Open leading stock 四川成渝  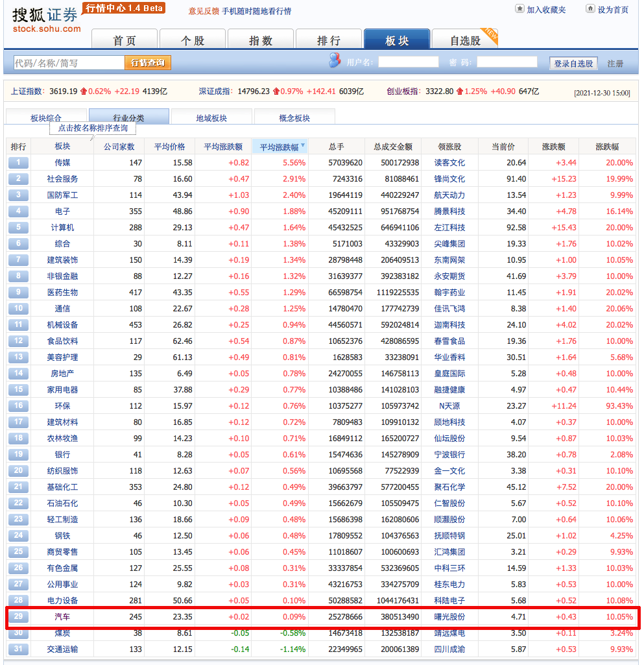pos(449,649)
